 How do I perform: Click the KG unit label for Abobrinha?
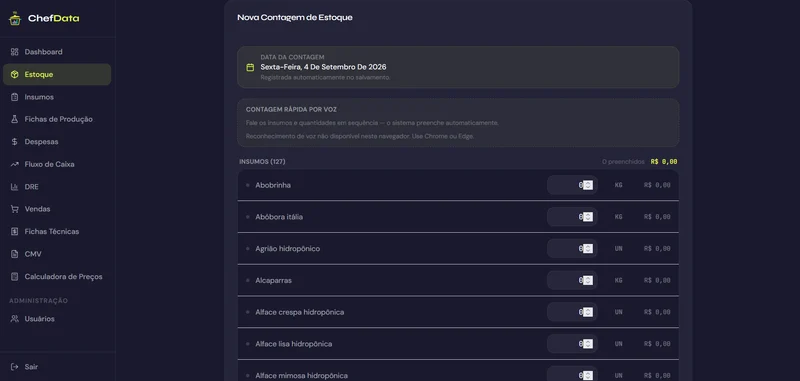618,185
